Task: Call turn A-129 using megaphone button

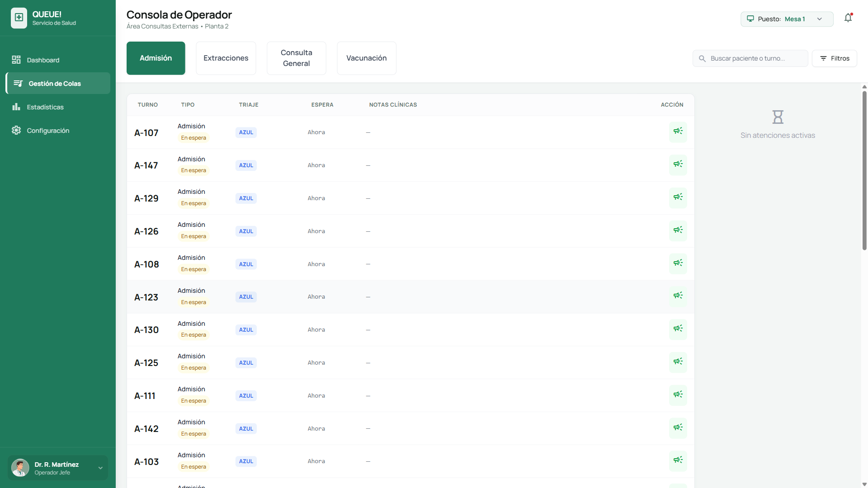Action: 678,198
